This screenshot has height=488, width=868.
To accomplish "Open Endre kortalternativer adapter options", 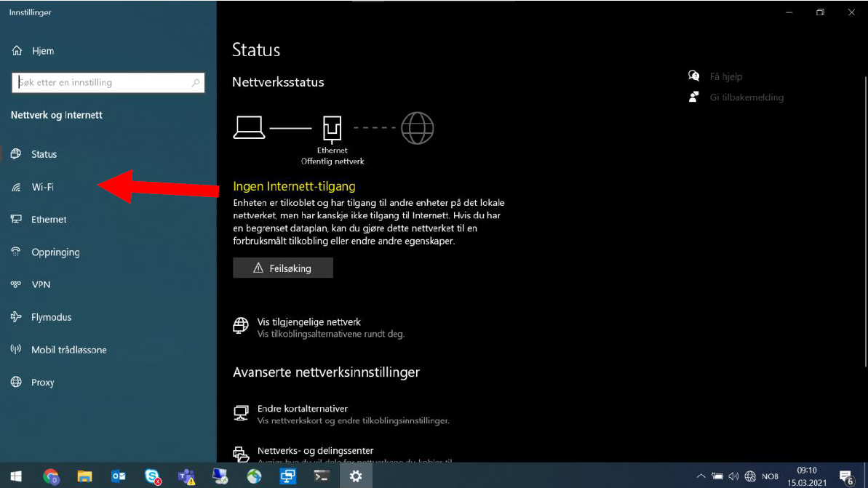I will [341, 415].
